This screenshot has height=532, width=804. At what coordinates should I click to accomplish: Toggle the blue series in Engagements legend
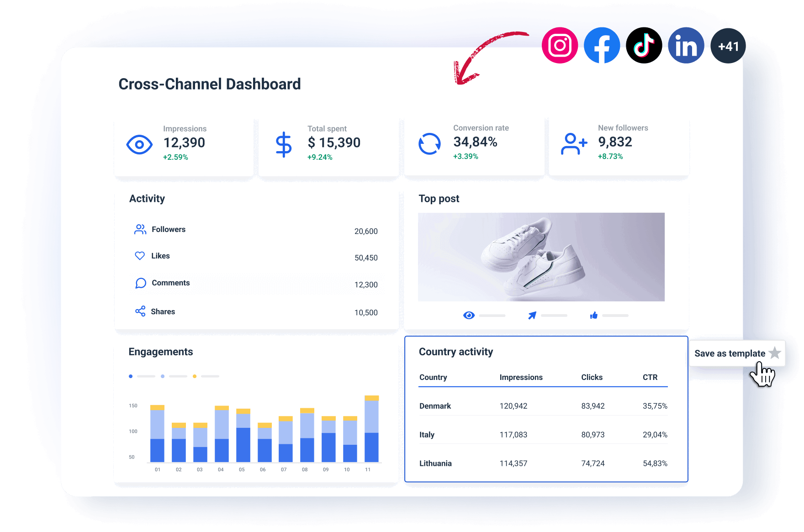pos(131,376)
